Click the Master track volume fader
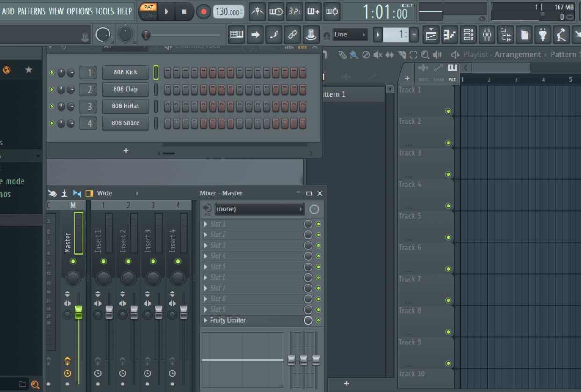This screenshot has width=581, height=392. click(x=79, y=312)
